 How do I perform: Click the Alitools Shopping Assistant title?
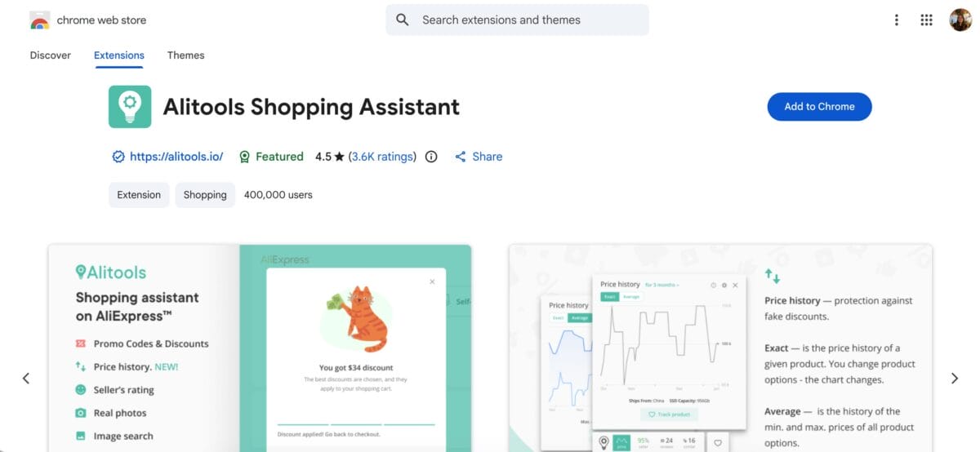311,107
